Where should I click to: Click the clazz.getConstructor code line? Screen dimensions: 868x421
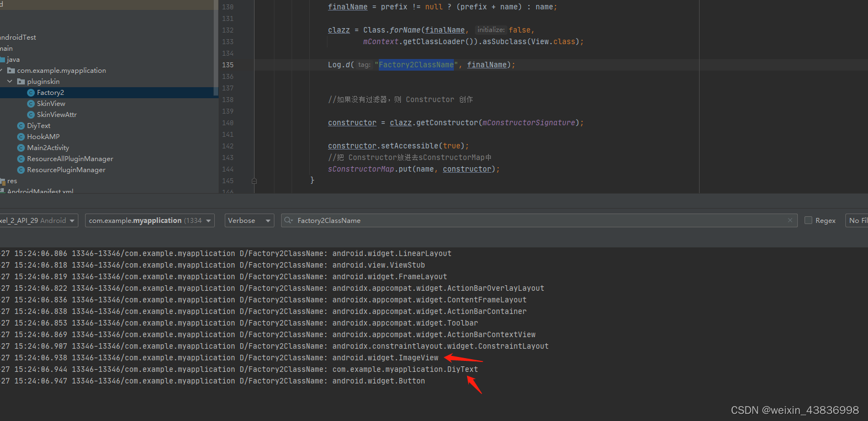coord(456,123)
